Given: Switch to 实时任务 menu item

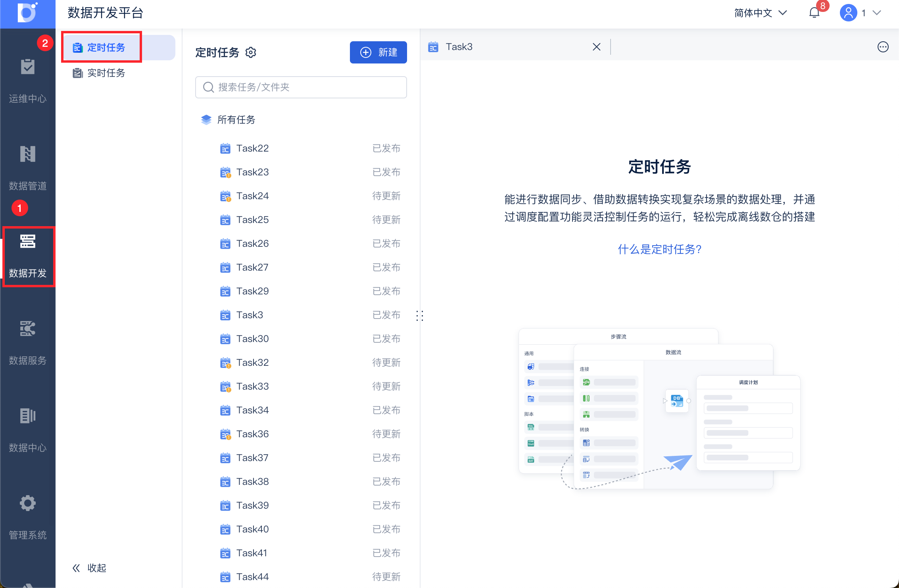Looking at the screenshot, I should [106, 73].
